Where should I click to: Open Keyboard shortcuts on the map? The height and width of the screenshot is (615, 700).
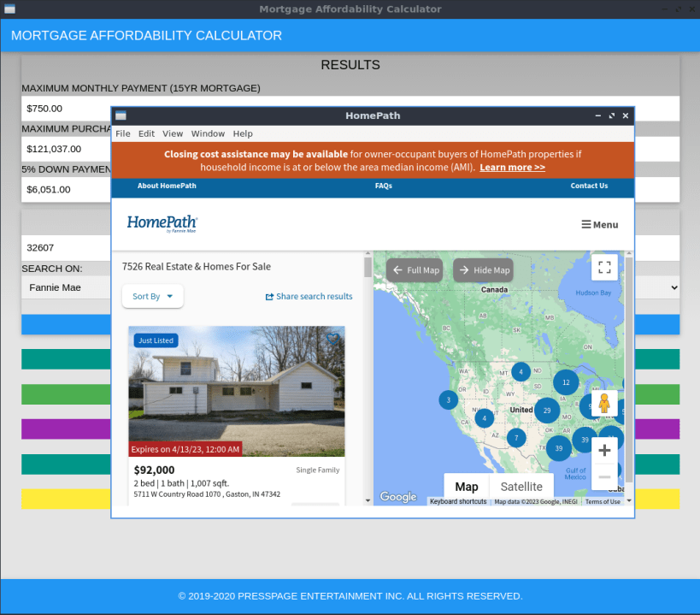pyautogui.click(x=458, y=501)
